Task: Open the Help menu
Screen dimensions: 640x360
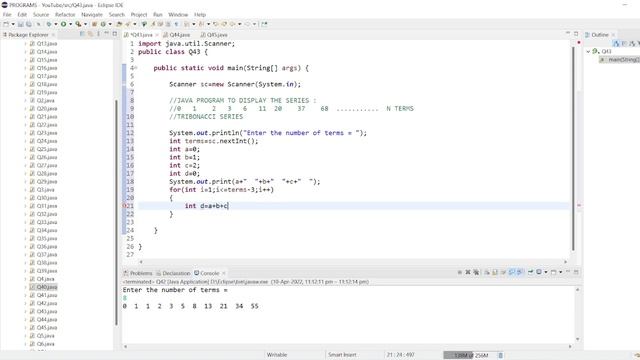Action: tap(200, 15)
